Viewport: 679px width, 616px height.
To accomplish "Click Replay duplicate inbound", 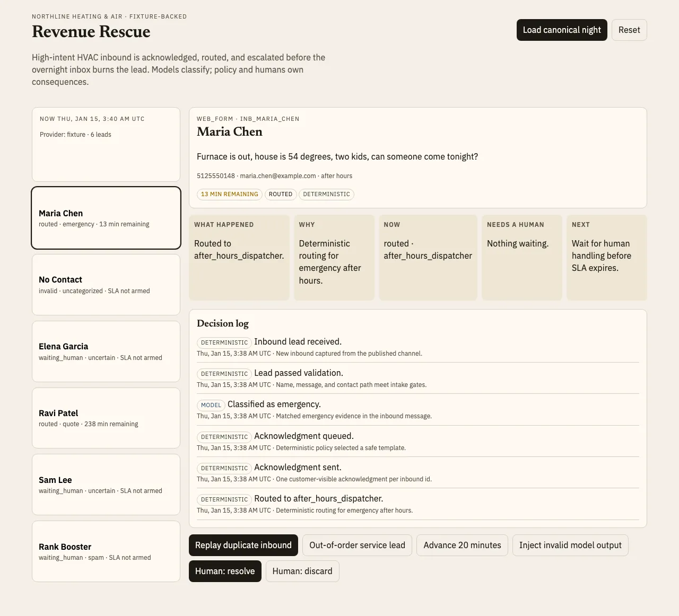I will click(x=243, y=545).
